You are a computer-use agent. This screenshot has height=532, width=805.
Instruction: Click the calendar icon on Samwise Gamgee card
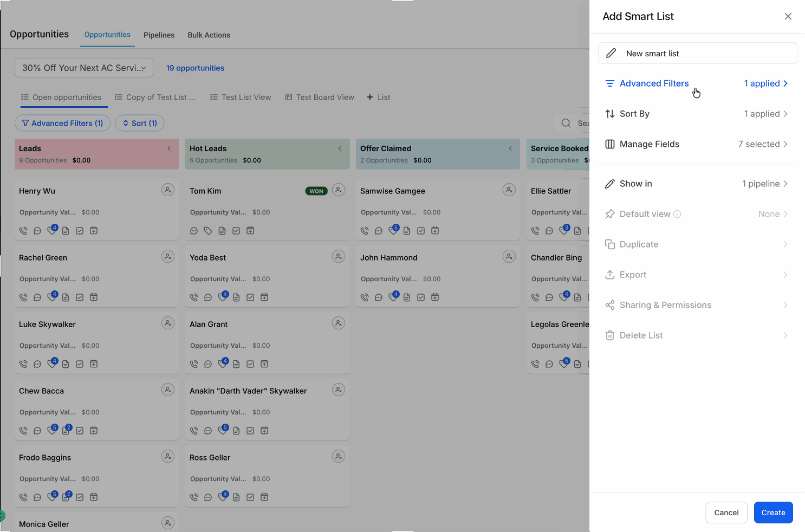(435, 231)
